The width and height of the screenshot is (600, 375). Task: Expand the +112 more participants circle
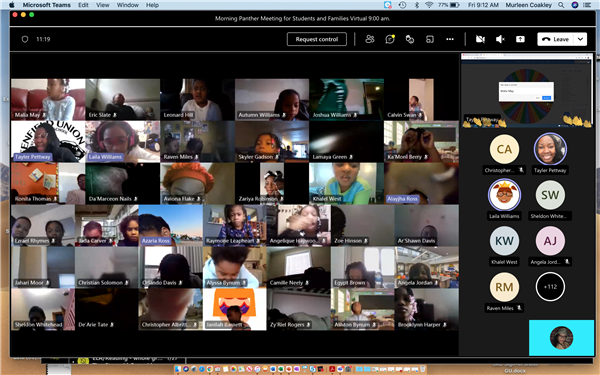coord(550,287)
